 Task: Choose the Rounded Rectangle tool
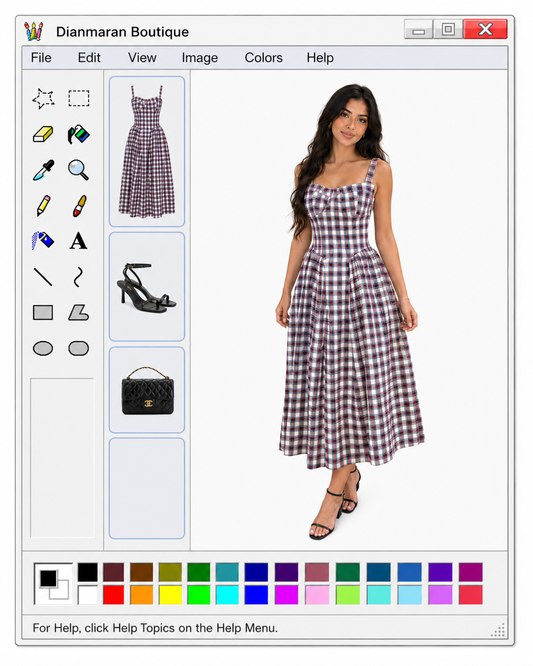[x=79, y=348]
